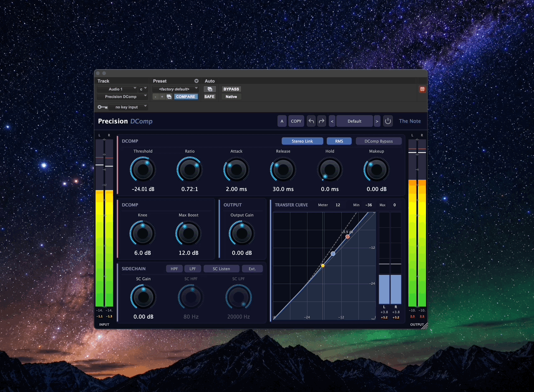Toggle the COMPARE button
This screenshot has height=392, width=534.
click(x=186, y=97)
